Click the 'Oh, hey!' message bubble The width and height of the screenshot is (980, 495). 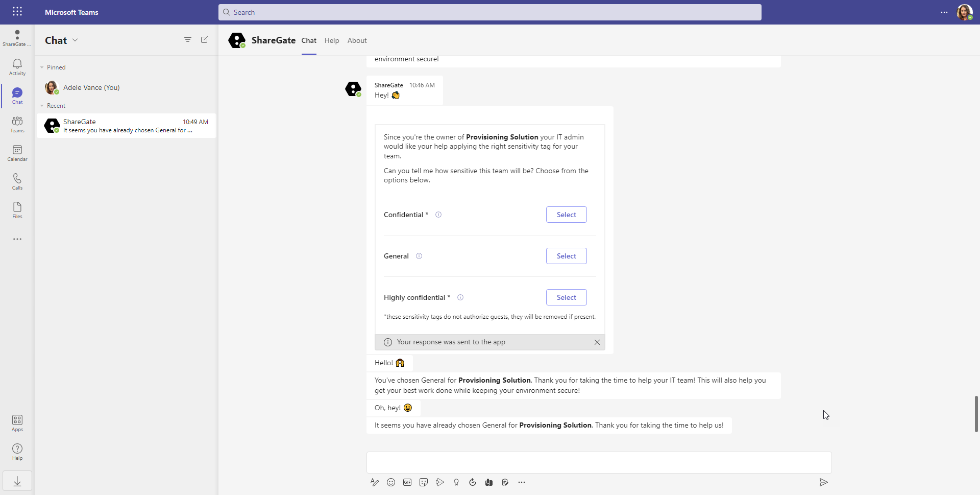(x=394, y=408)
